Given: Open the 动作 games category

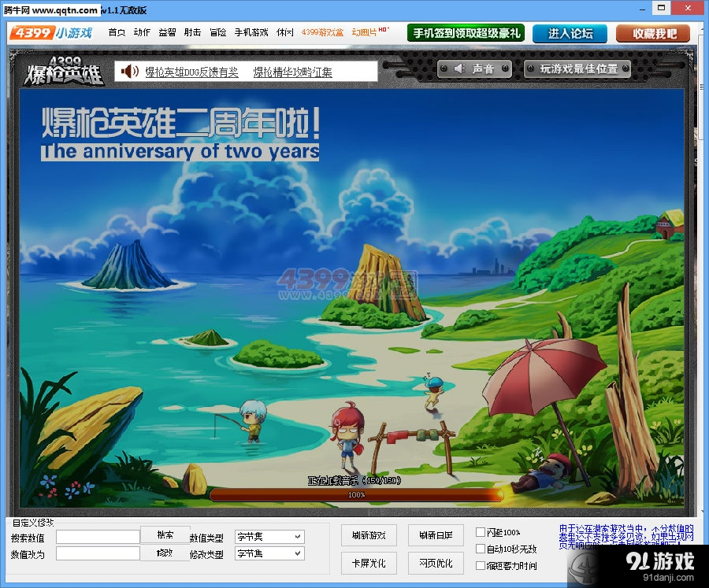Looking at the screenshot, I should (142, 32).
